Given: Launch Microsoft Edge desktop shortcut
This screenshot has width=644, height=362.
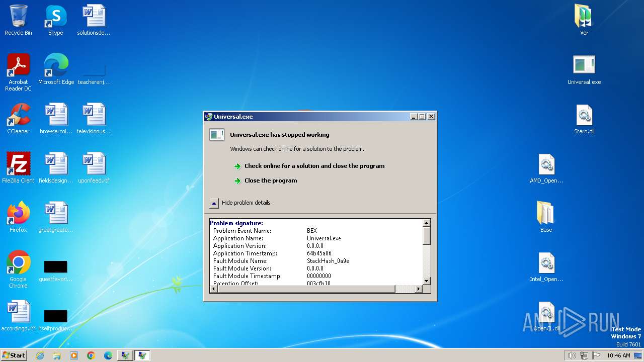Looking at the screenshot, I should [56, 69].
